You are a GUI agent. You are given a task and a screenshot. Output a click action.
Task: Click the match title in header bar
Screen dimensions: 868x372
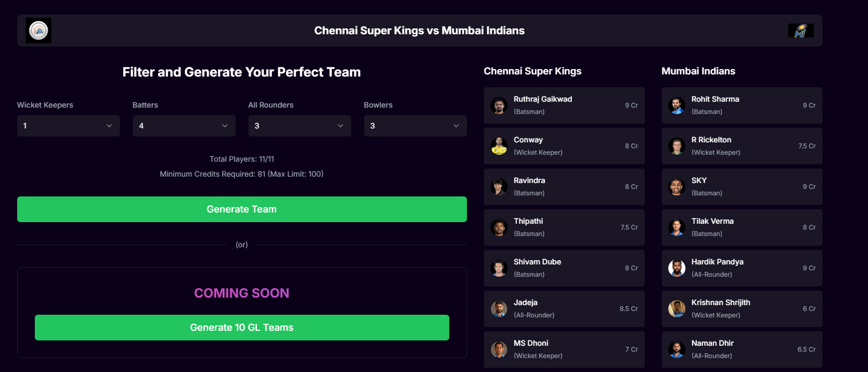(x=419, y=31)
